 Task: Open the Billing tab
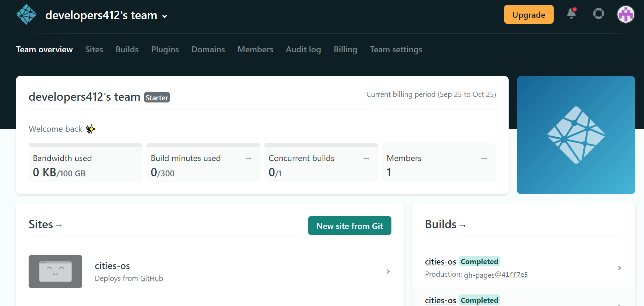(345, 49)
